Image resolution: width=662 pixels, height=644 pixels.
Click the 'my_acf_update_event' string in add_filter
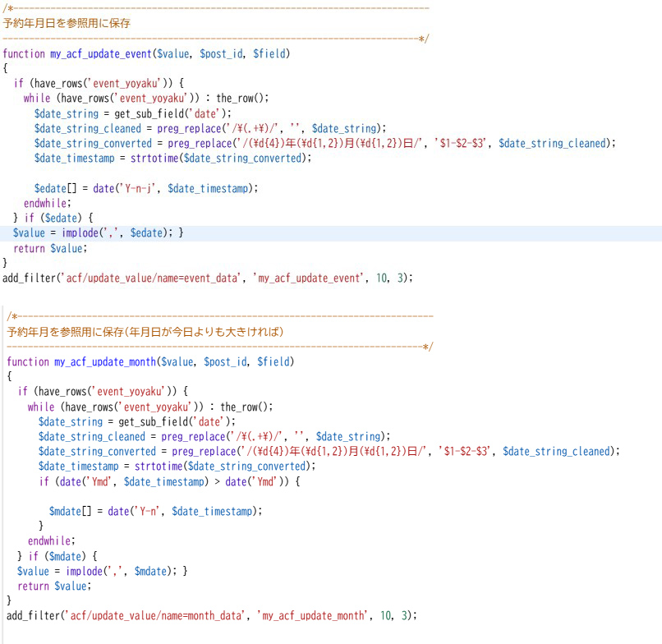(308, 278)
